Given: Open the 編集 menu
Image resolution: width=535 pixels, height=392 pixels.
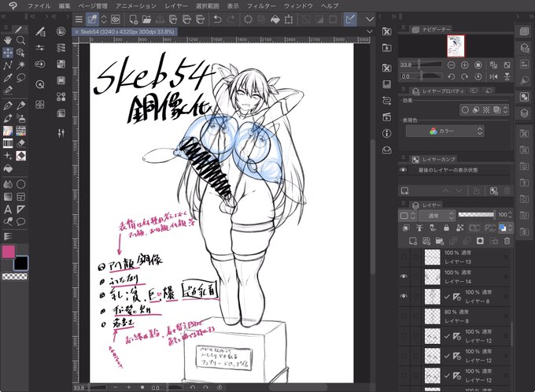Looking at the screenshot, I should 65,6.
